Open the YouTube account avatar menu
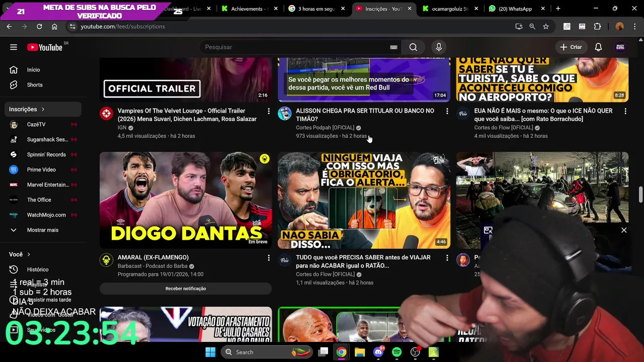Image resolution: width=644 pixels, height=362 pixels. point(620,47)
